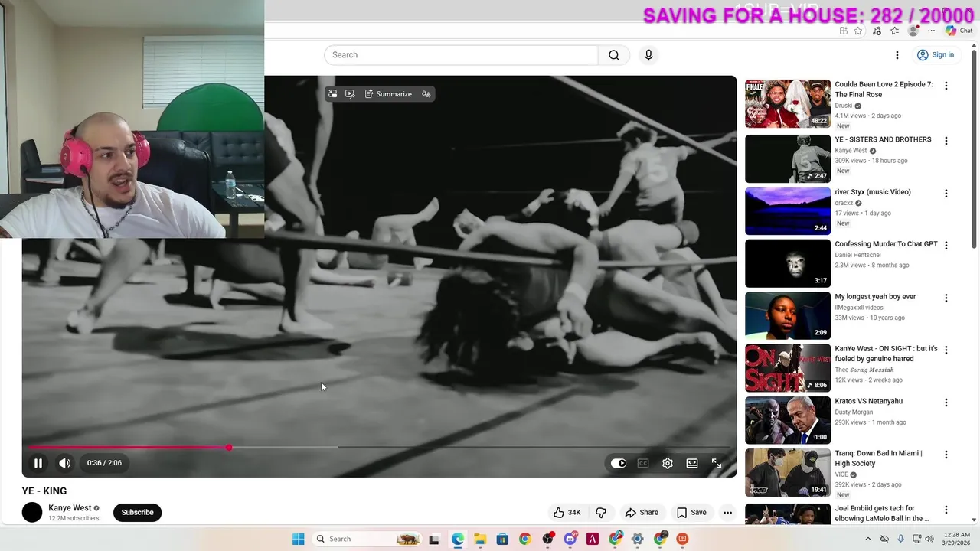Viewport: 980px width, 551px height.
Task: Open options menu for river Styx video
Action: click(x=946, y=194)
